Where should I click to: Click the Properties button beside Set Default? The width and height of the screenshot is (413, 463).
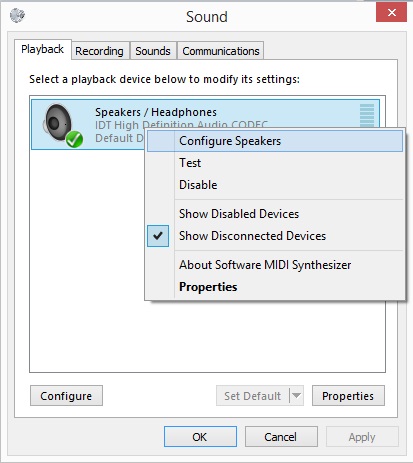tap(348, 396)
